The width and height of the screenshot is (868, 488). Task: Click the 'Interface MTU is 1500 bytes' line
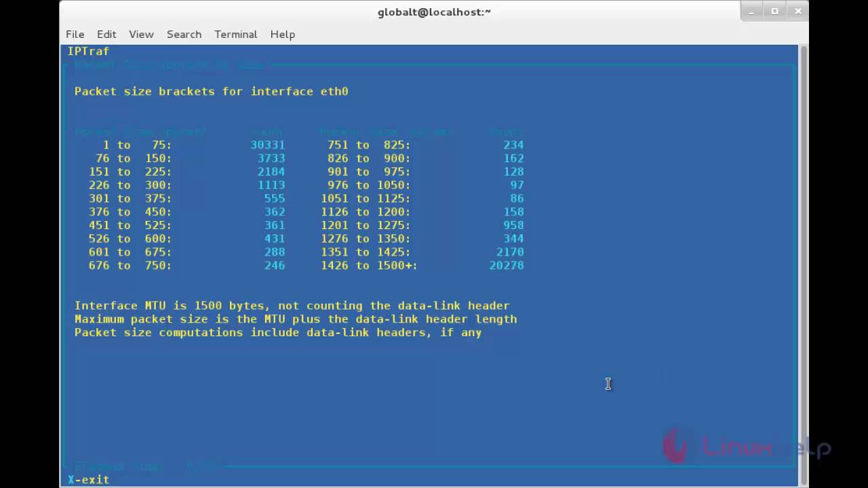click(x=292, y=306)
